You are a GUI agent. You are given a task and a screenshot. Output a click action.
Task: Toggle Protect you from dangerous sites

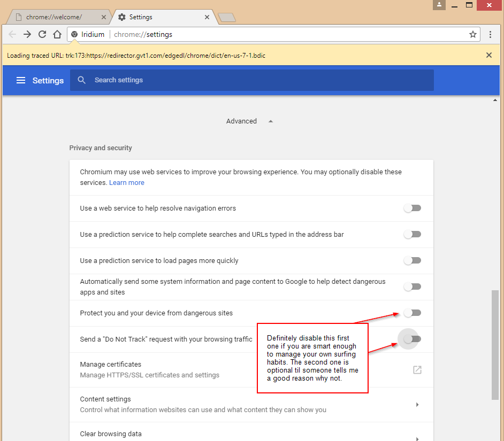413,313
